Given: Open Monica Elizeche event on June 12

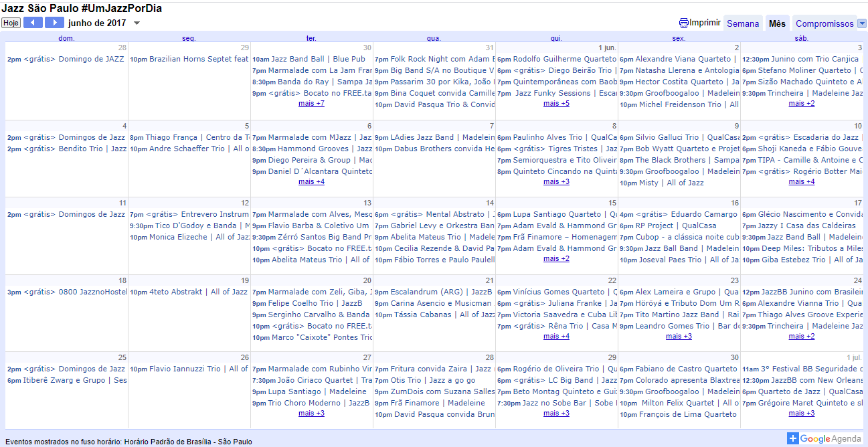Looking at the screenshot, I should coord(189,238).
